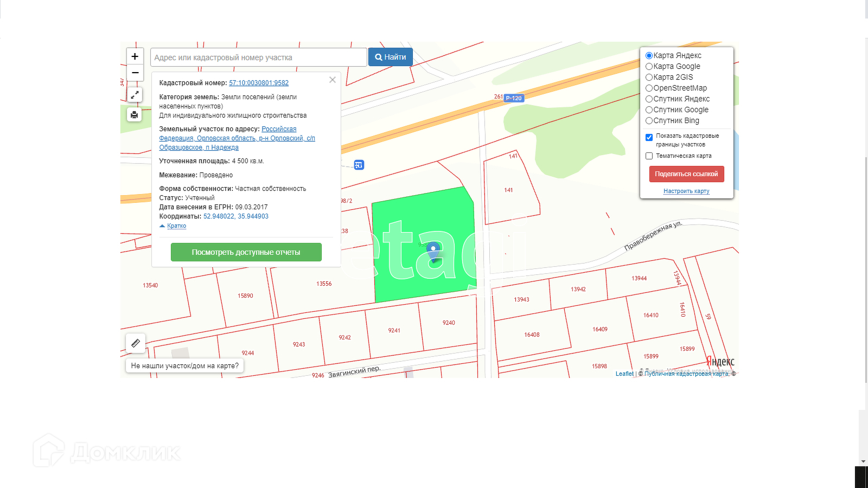
Task: Click parcel labeled 13556
Action: tap(324, 284)
